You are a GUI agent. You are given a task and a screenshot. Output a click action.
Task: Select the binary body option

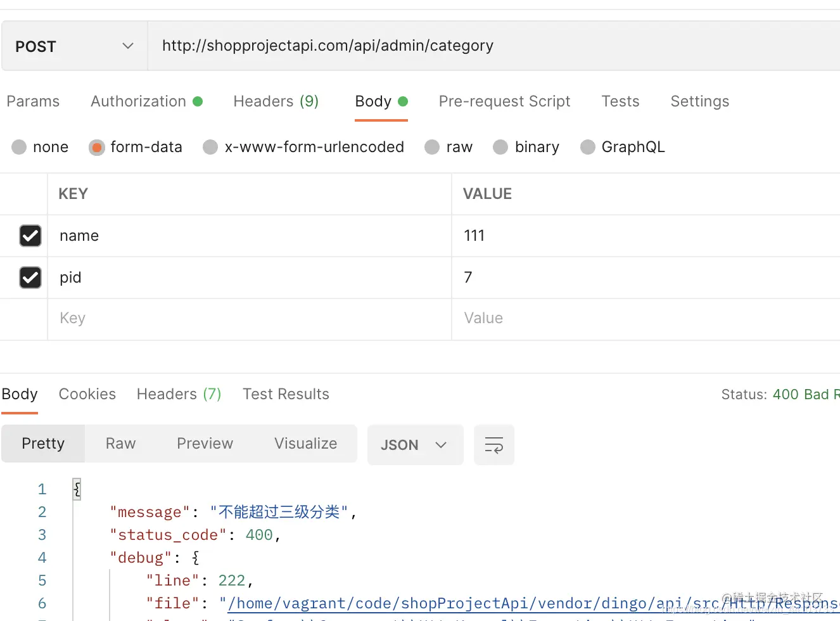click(x=526, y=147)
